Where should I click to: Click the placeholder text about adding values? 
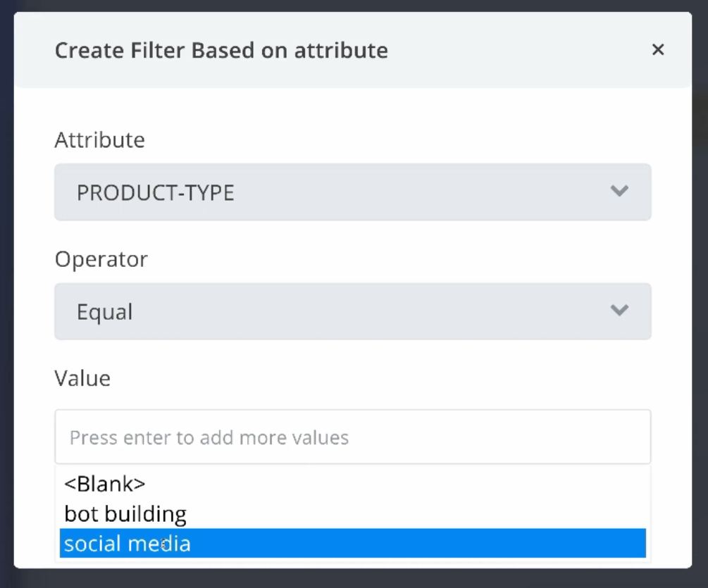pyautogui.click(x=209, y=438)
